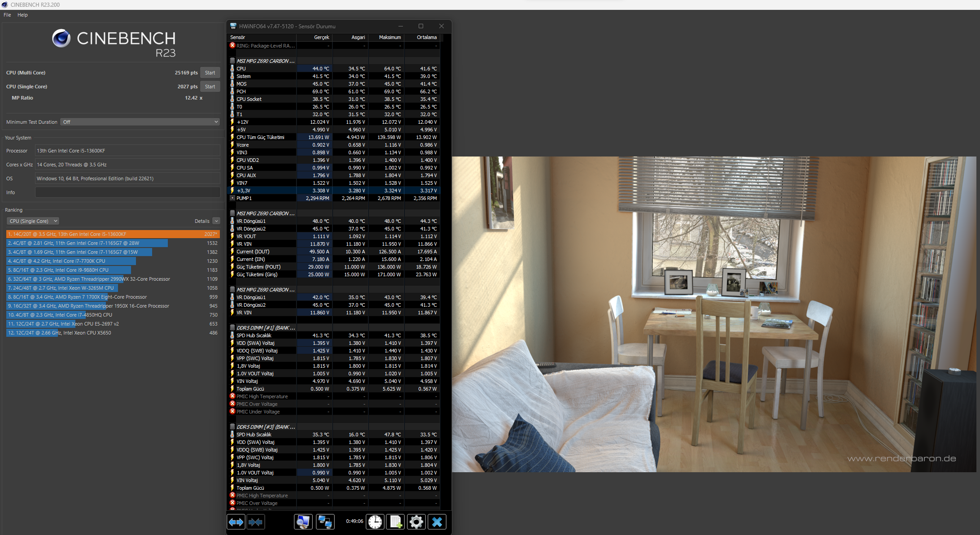Select ranking entry 2 Core i7-1165G7 @ 28W

click(x=113, y=243)
